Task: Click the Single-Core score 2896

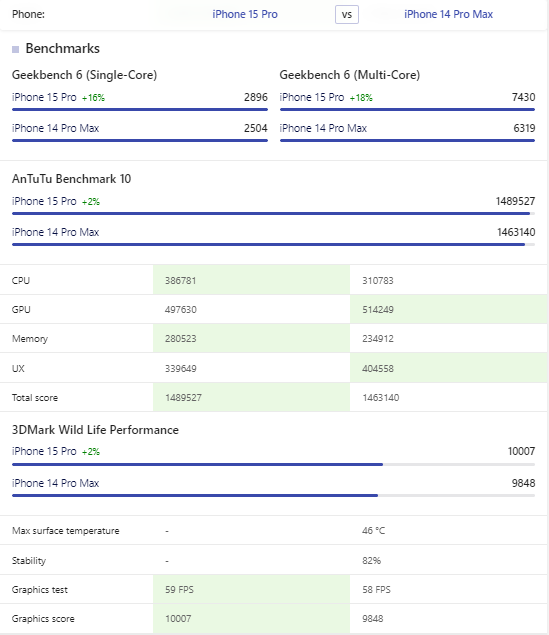Action: click(255, 97)
